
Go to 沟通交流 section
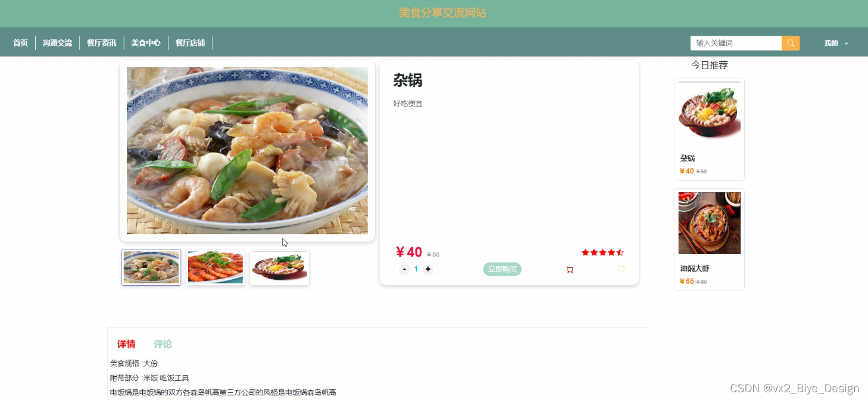coord(57,43)
